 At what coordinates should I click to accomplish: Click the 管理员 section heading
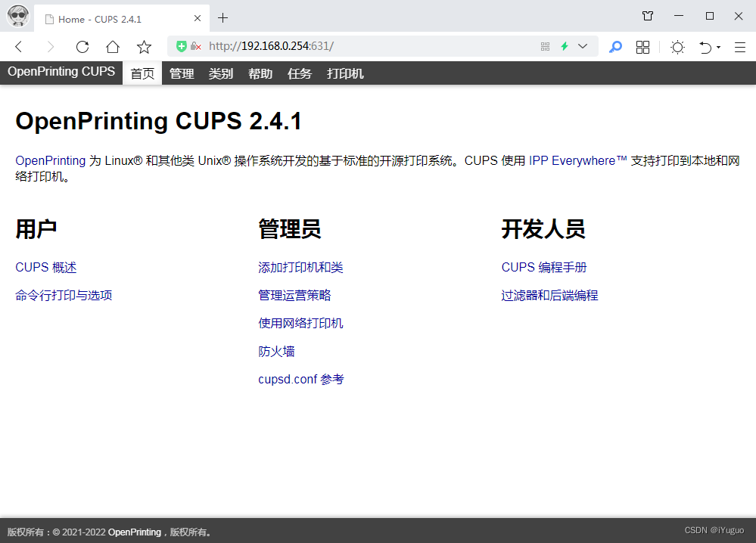(290, 229)
